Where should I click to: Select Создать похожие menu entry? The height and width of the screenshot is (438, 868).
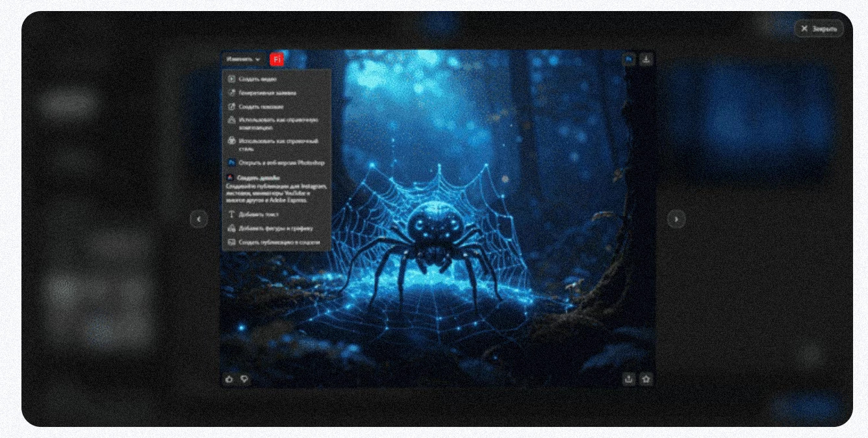coord(261,107)
